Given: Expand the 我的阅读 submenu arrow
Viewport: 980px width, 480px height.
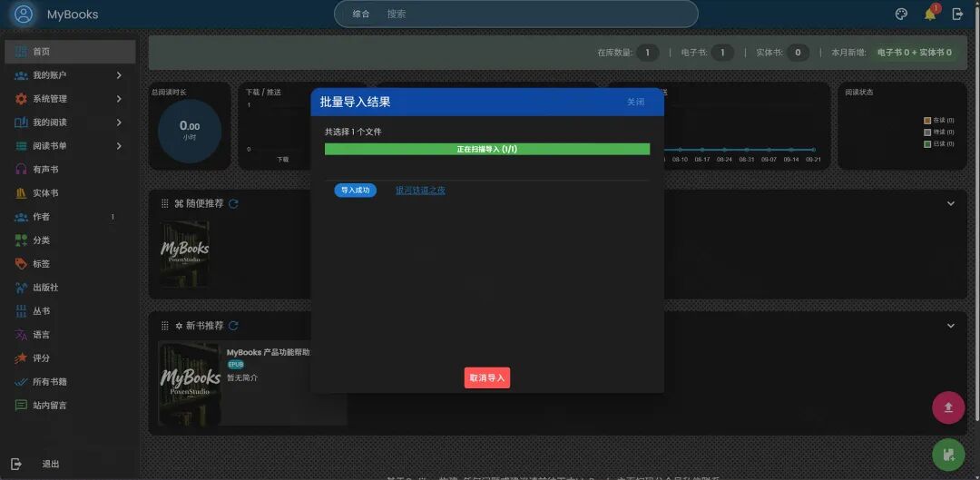Looking at the screenshot, I should tap(119, 122).
